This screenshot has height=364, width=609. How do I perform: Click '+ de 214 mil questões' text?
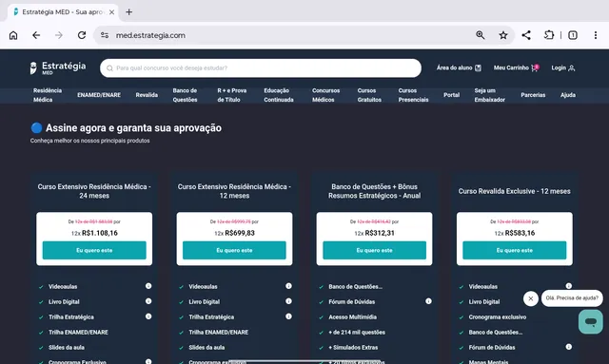coord(357,333)
